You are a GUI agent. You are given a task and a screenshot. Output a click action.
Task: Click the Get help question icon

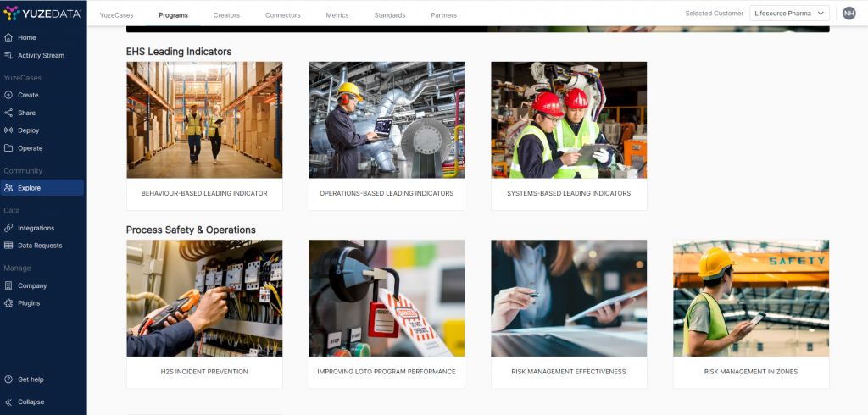coord(8,379)
